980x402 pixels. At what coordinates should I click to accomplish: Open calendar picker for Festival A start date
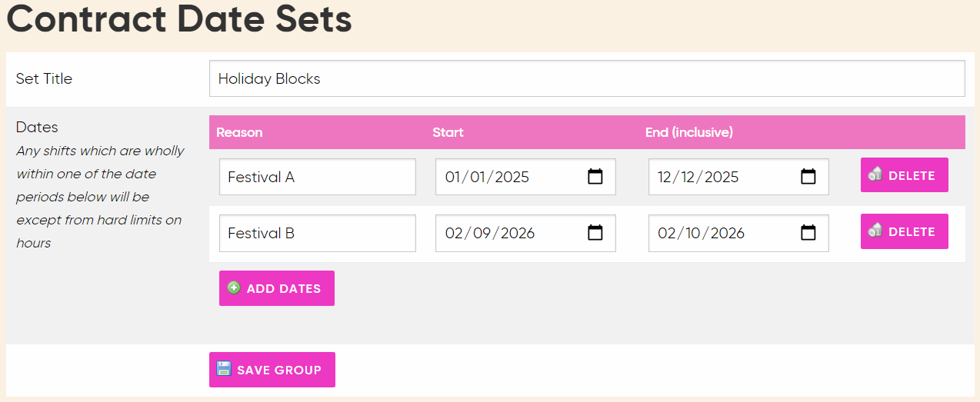595,177
